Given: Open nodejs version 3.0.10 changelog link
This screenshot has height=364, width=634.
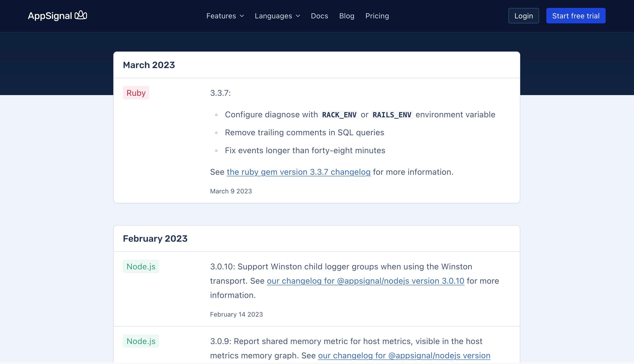Looking at the screenshot, I should [365, 281].
